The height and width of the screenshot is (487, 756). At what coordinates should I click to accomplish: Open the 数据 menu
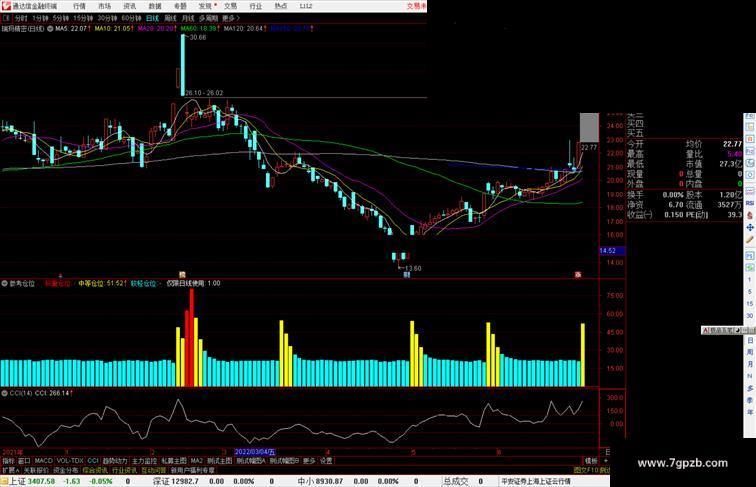(155, 6)
